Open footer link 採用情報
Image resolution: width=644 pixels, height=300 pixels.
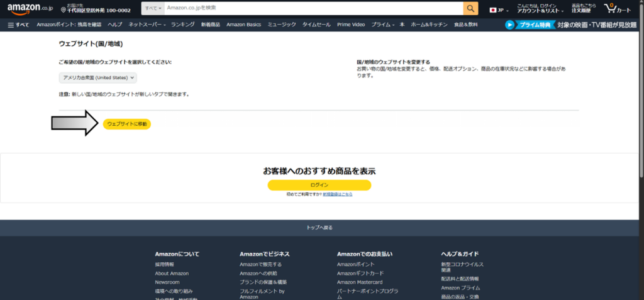pos(164,264)
